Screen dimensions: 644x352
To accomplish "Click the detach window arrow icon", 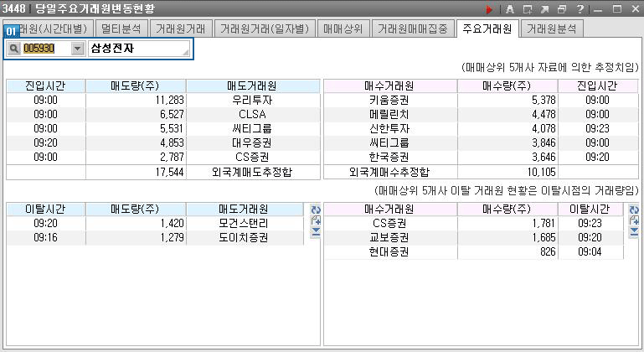I will [544, 9].
